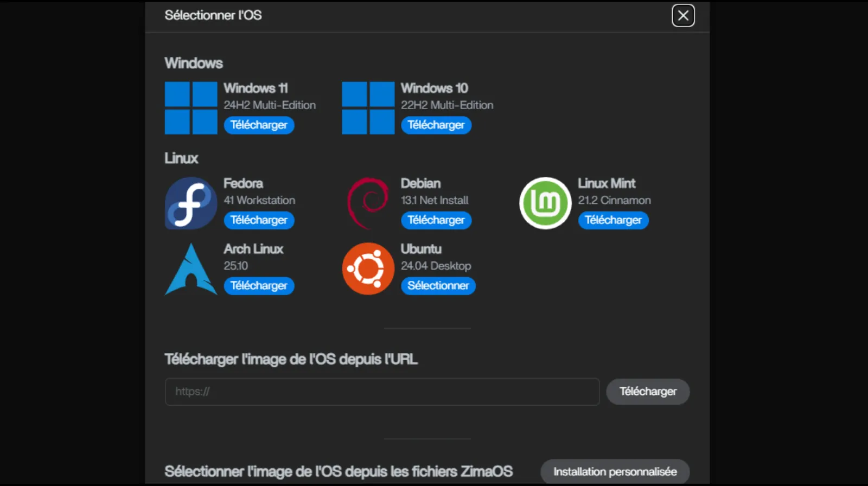Image resolution: width=868 pixels, height=486 pixels.
Task: Download Windows 10 22H2 Multi-Edition
Action: click(x=436, y=125)
